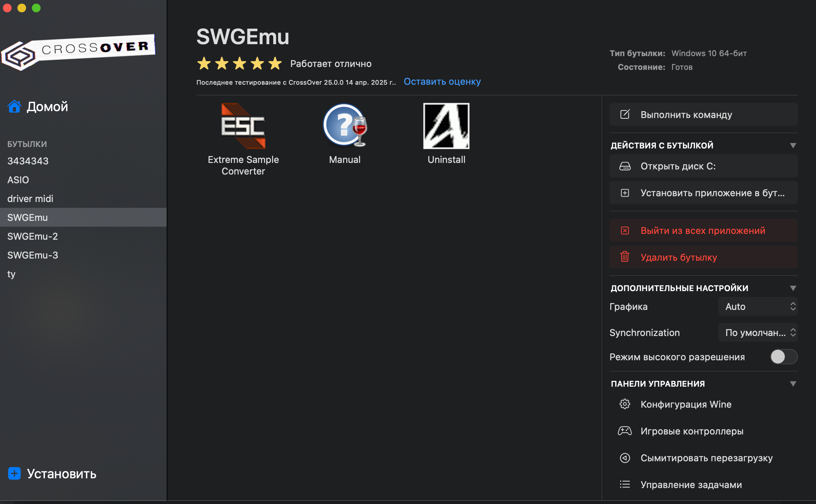Screen dimensions: 816x504
Task: Collapse the control panels section
Action: (x=793, y=384)
